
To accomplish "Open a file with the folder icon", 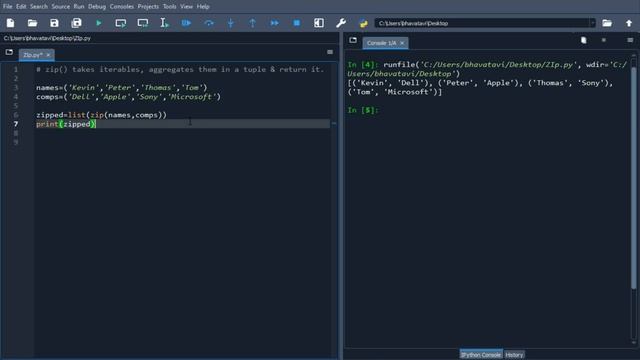I will [x=32, y=23].
